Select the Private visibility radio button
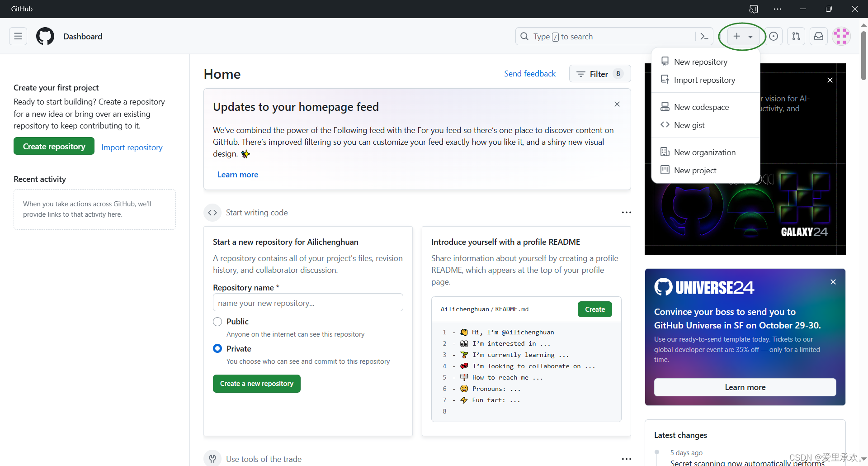 point(217,348)
